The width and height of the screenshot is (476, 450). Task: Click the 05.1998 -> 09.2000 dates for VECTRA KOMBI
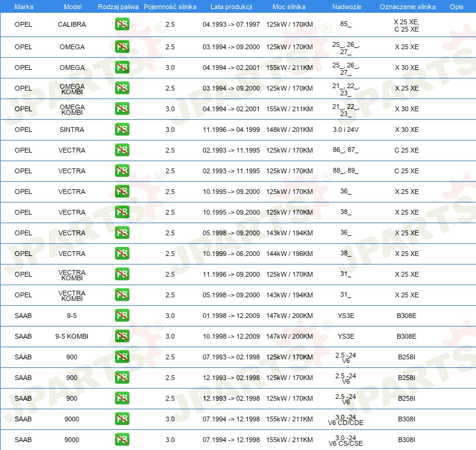[231, 295]
